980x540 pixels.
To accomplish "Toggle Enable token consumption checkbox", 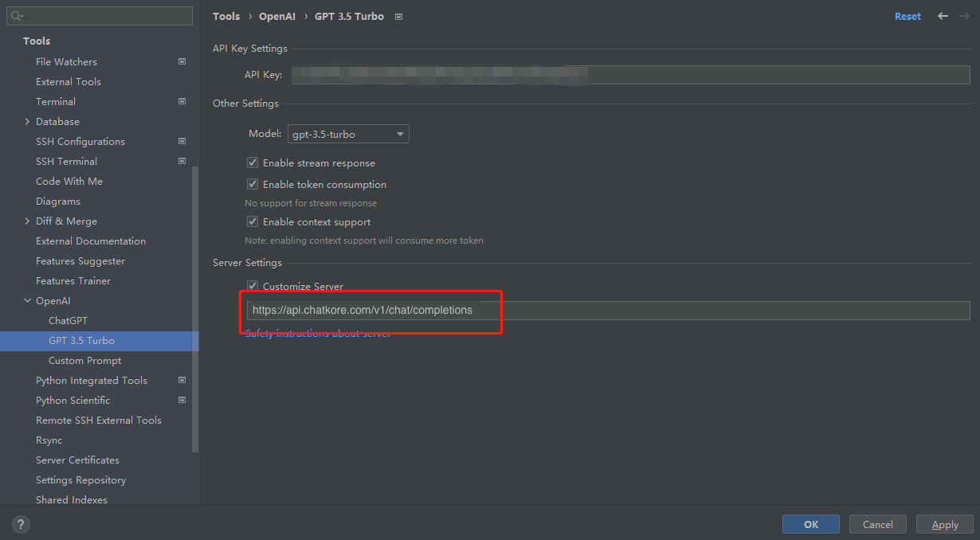I will (253, 184).
